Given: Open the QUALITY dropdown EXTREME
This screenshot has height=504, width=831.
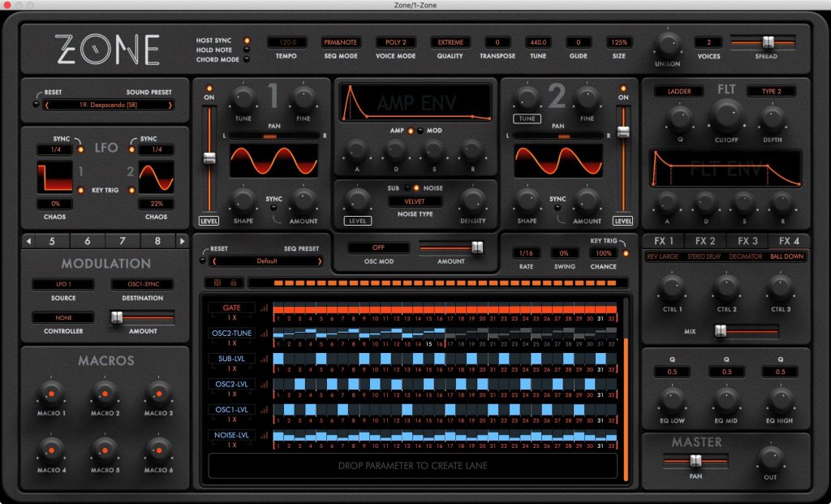Looking at the screenshot, I should (x=450, y=42).
